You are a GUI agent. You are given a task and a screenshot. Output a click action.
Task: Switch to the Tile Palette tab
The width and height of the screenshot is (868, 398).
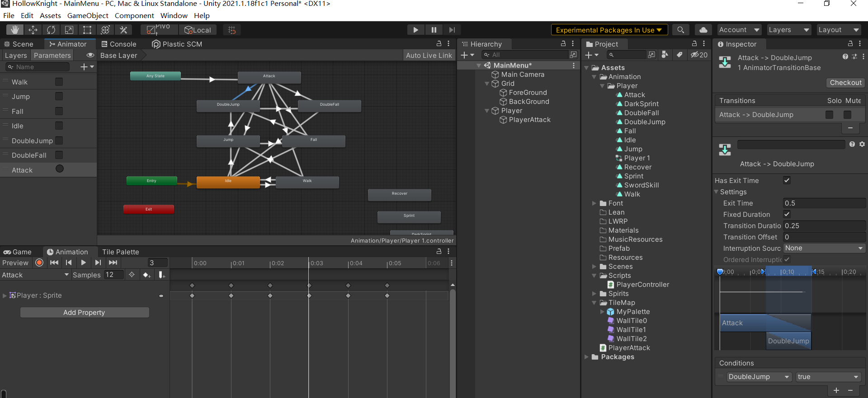click(x=120, y=252)
